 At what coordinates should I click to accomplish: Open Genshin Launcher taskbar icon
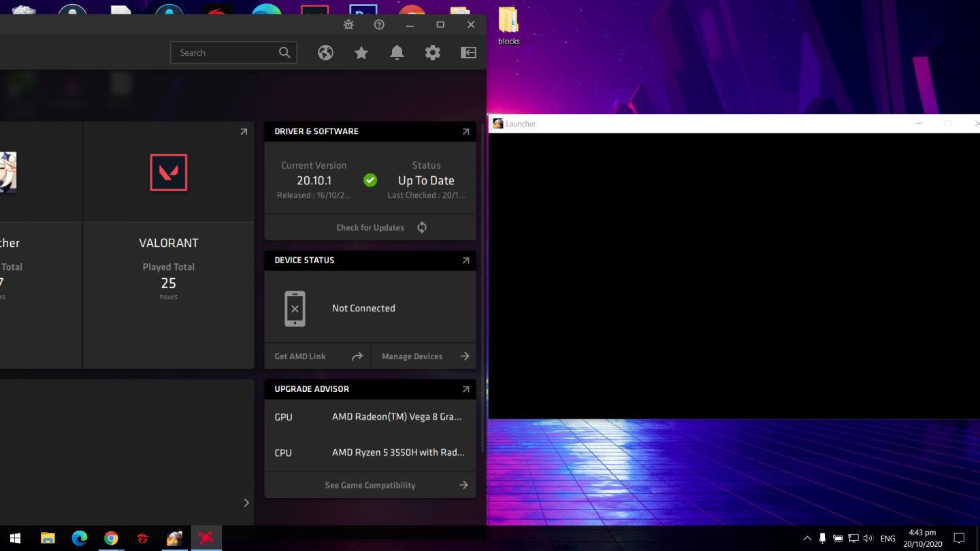click(174, 538)
